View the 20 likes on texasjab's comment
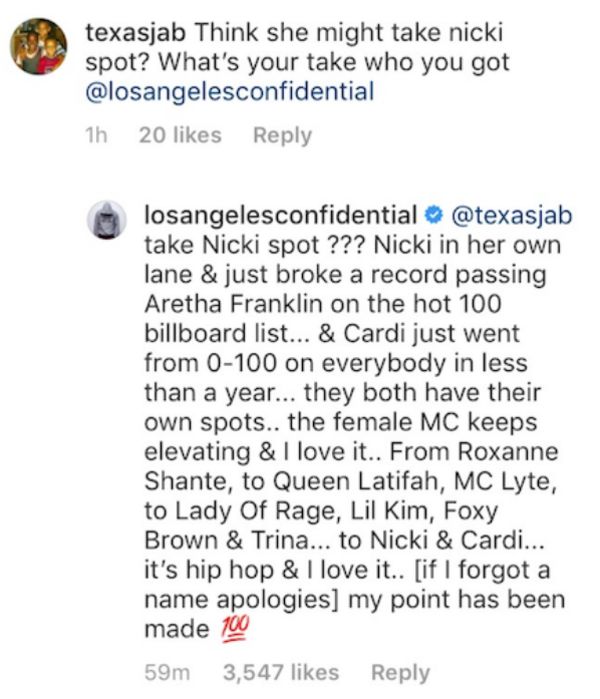600x699 pixels. click(x=180, y=135)
